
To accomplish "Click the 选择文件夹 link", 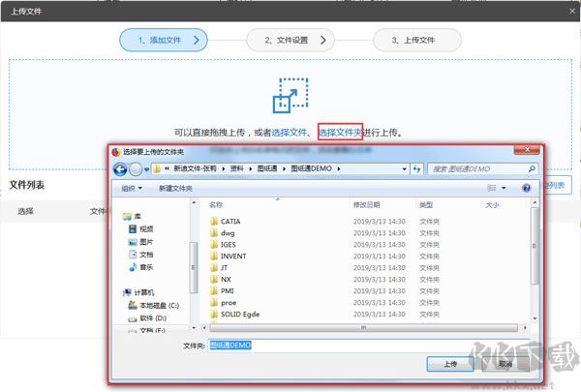I will coord(340,133).
